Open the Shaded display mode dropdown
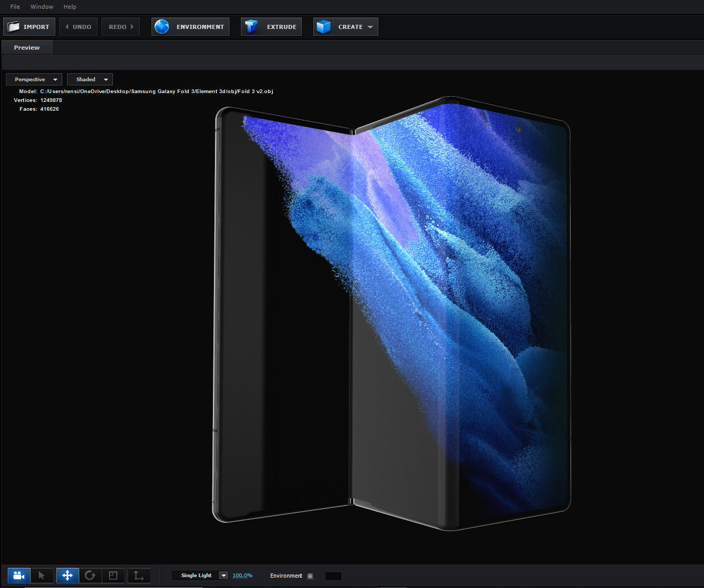 pos(90,80)
